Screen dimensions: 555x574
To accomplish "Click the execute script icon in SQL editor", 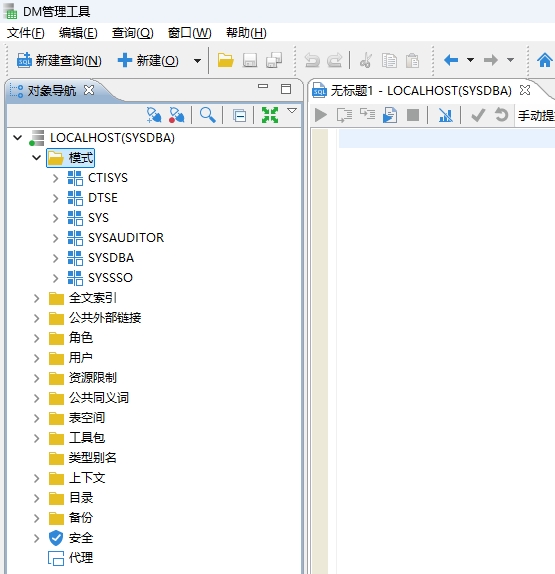I will pyautogui.click(x=344, y=115).
